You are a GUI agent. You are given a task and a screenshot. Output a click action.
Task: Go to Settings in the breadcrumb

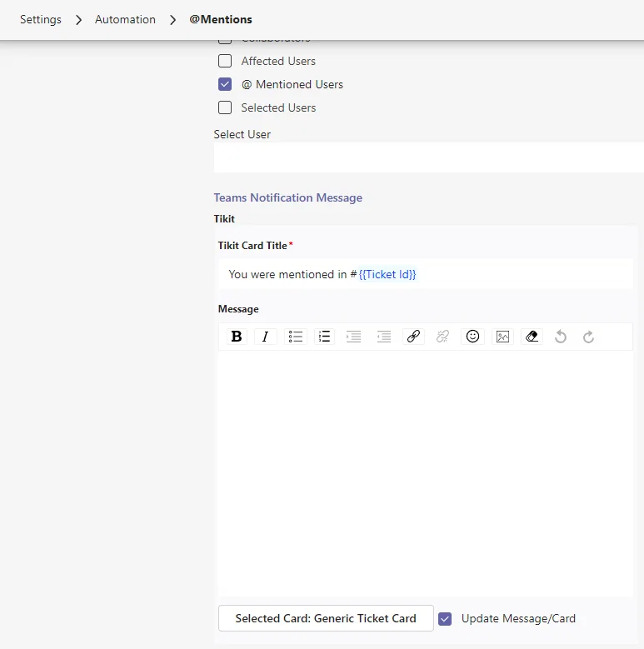[x=41, y=19]
